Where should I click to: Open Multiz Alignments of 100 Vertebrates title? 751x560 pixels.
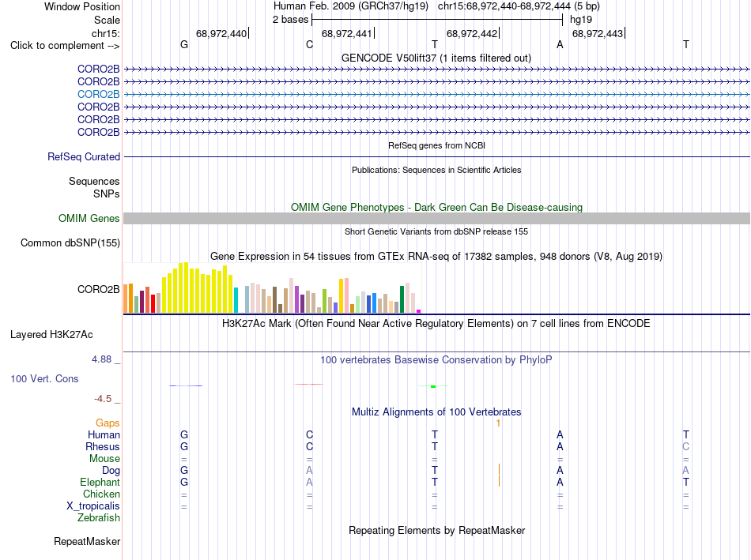436,412
